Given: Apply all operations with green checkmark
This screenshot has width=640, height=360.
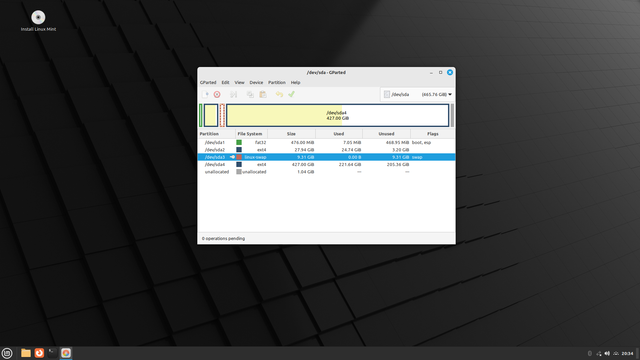Looking at the screenshot, I should (x=291, y=94).
